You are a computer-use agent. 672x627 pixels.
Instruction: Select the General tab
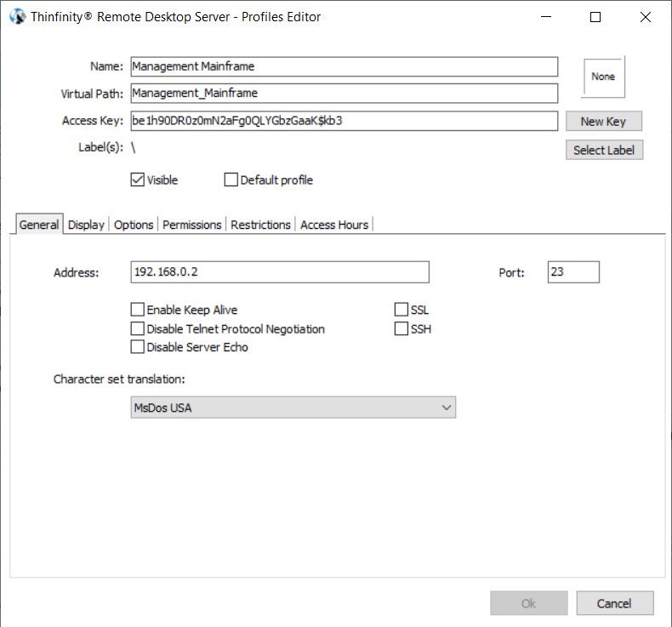point(39,225)
